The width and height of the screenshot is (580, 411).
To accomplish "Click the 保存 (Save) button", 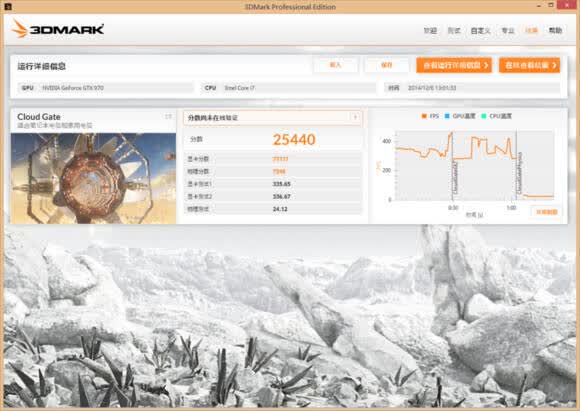I will (387, 65).
